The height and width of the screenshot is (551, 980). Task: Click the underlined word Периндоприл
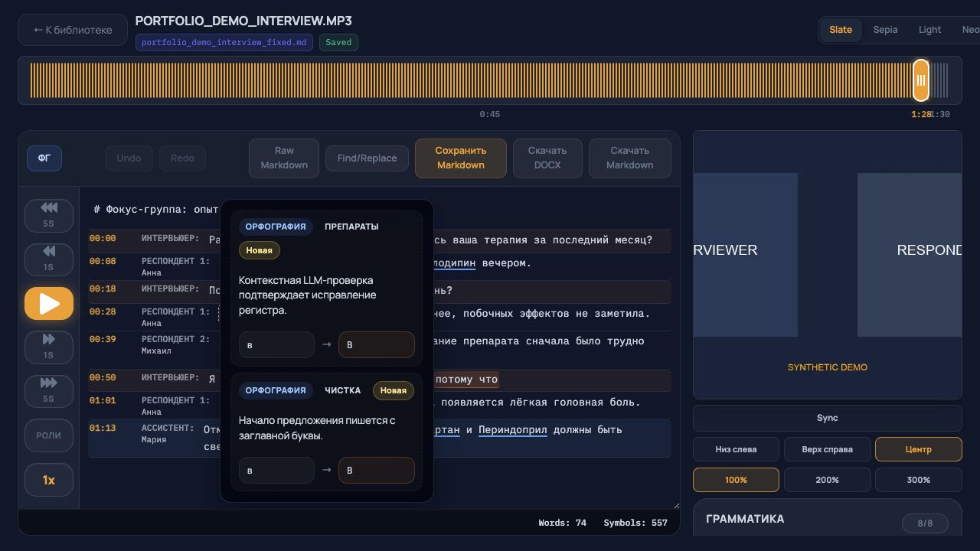pos(513,430)
